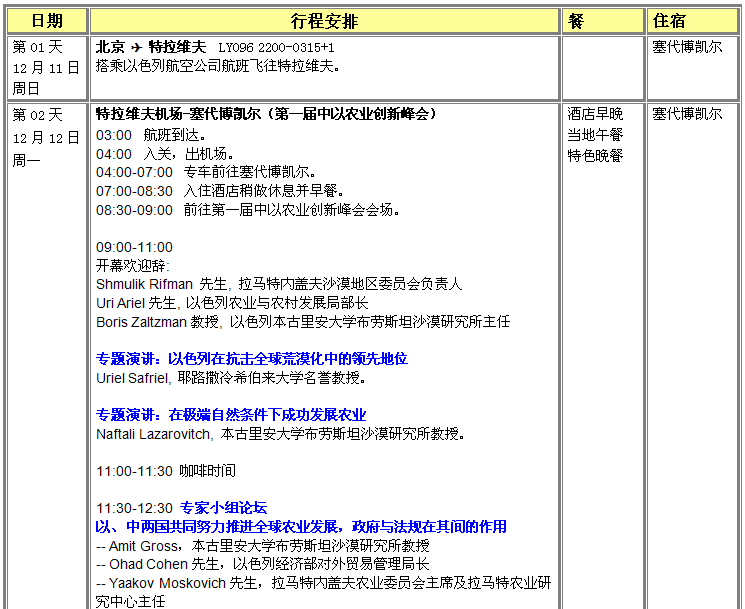This screenshot has height=609, width=745.
Task: Click the 行程安排 column header
Action: (x=324, y=21)
